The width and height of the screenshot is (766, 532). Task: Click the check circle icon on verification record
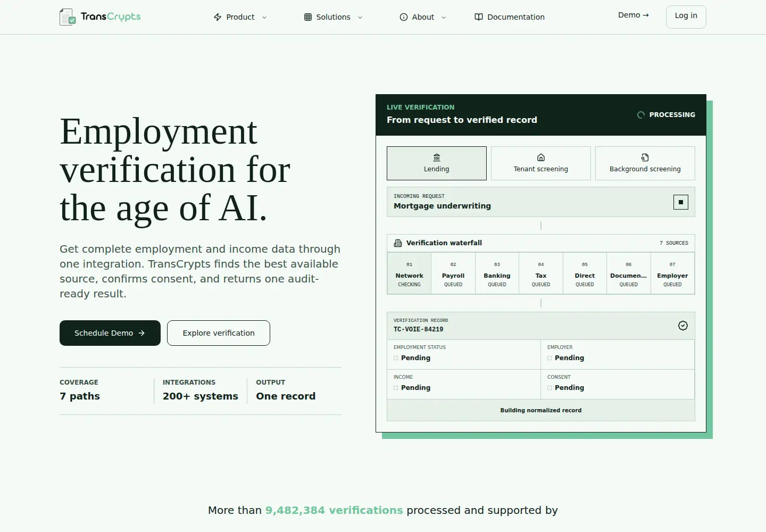click(683, 326)
